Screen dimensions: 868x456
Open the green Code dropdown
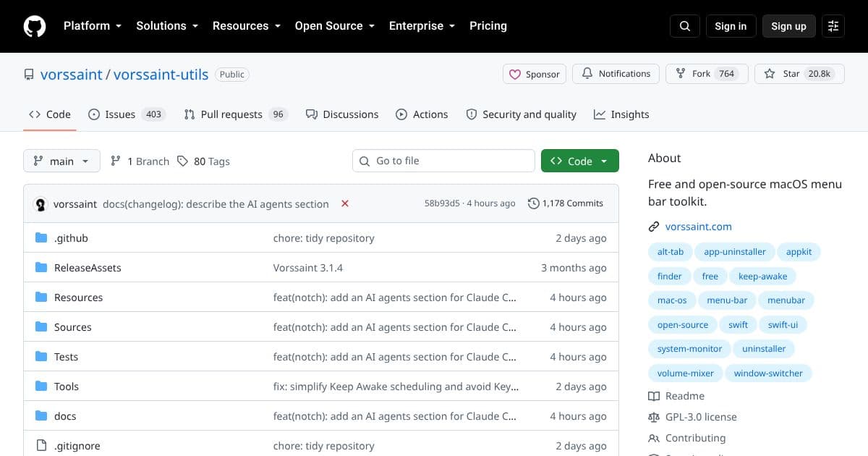click(x=580, y=161)
